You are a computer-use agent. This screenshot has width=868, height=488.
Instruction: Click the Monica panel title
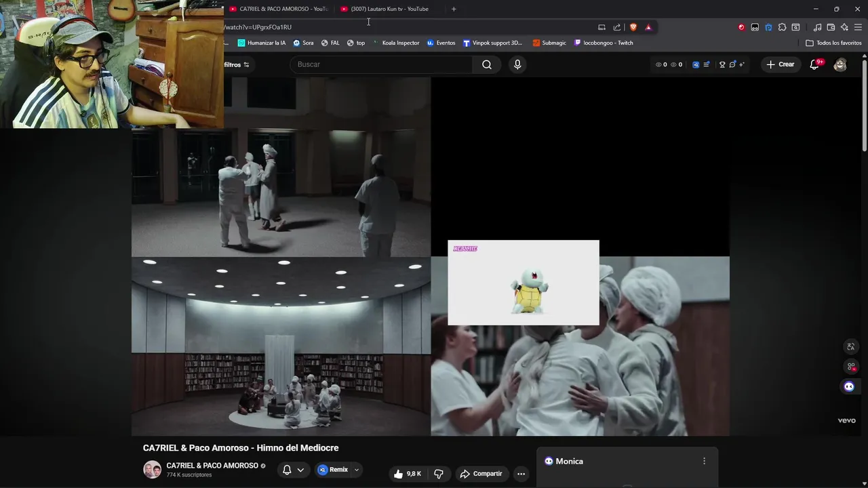pyautogui.click(x=569, y=461)
